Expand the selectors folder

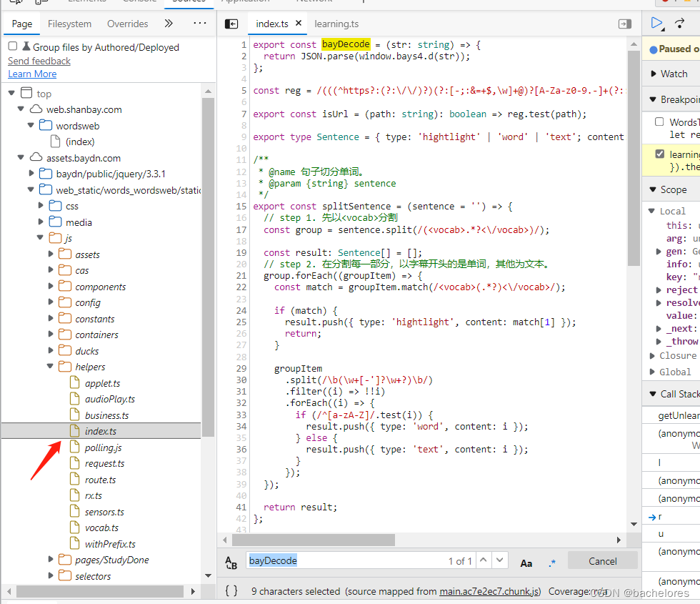pyautogui.click(x=51, y=575)
